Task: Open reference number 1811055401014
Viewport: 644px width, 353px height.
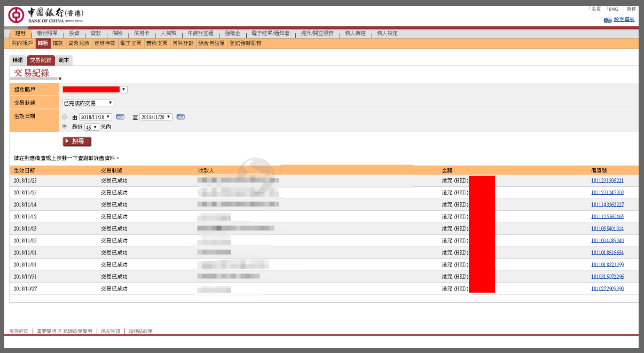Action: point(607,229)
